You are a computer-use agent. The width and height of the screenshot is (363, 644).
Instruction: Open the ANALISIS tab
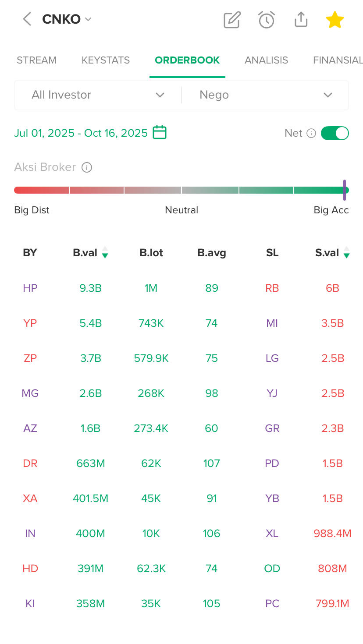coord(266,60)
